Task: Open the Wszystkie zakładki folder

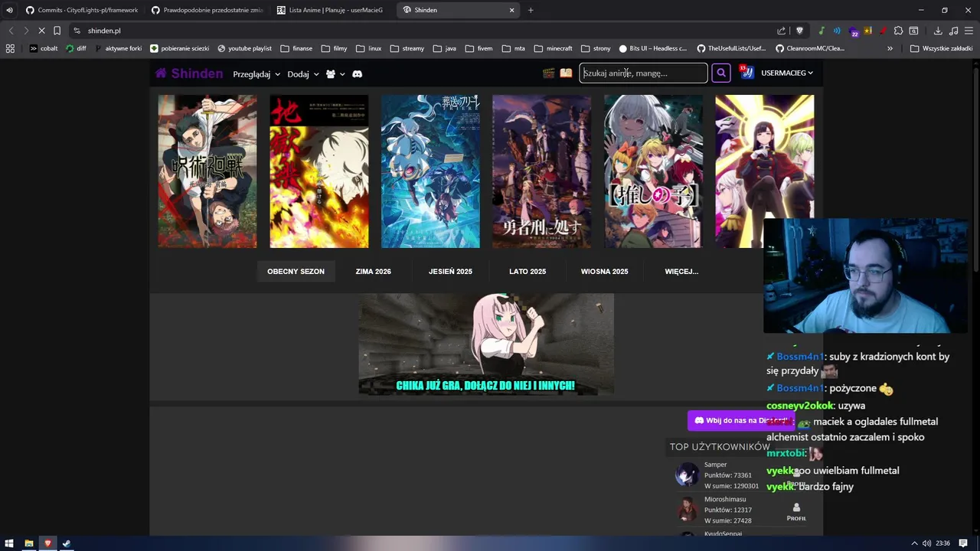Action: (x=942, y=48)
